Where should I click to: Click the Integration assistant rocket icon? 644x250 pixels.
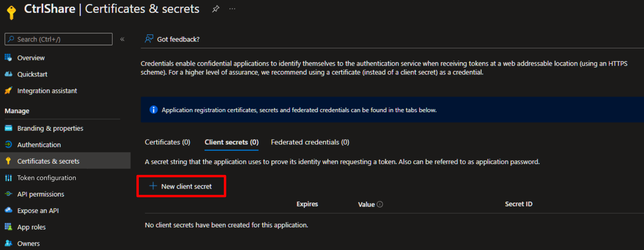[8, 90]
